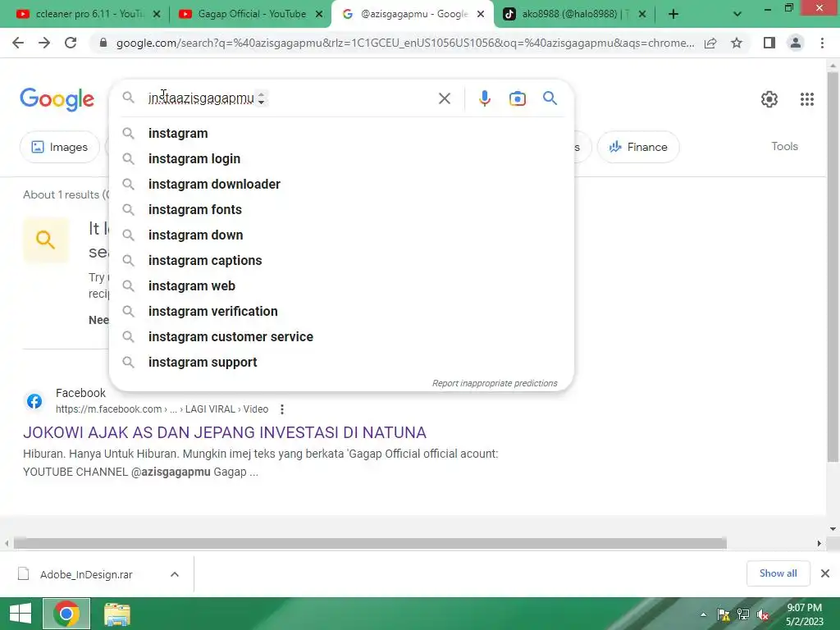Open the tab search chevron

tap(737, 14)
